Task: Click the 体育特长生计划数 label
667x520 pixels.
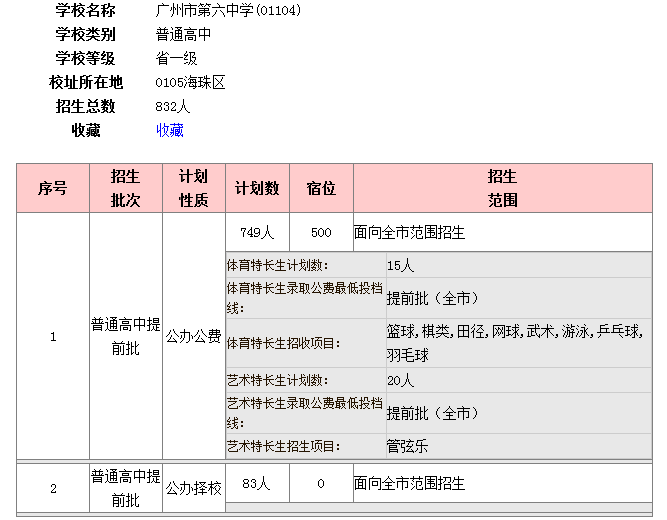Action: tap(278, 266)
